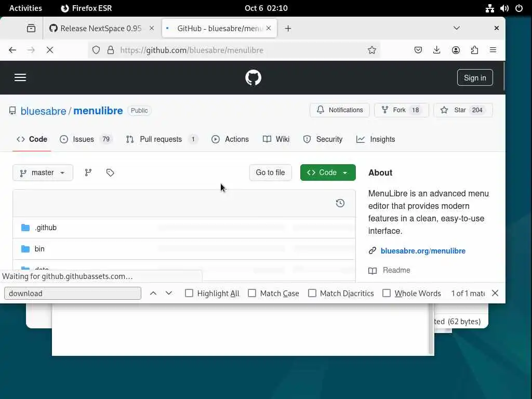Image resolution: width=532 pixels, height=399 pixels.
Task: Click the Notifications button
Action: tap(340, 110)
